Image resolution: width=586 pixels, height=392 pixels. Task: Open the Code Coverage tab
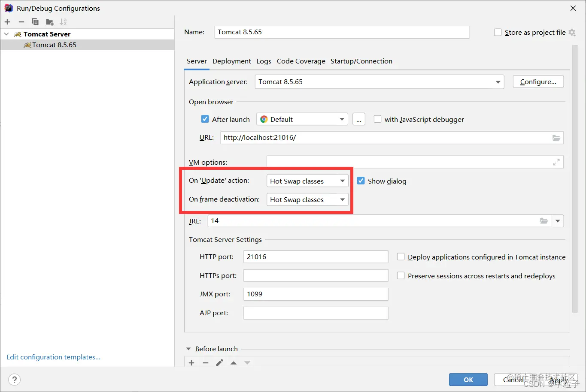pos(301,61)
